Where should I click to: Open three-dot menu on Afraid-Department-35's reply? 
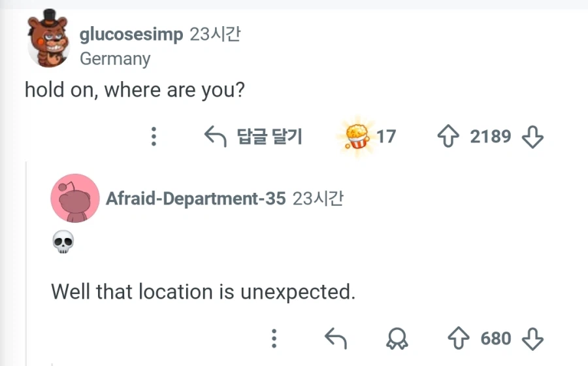pos(274,339)
